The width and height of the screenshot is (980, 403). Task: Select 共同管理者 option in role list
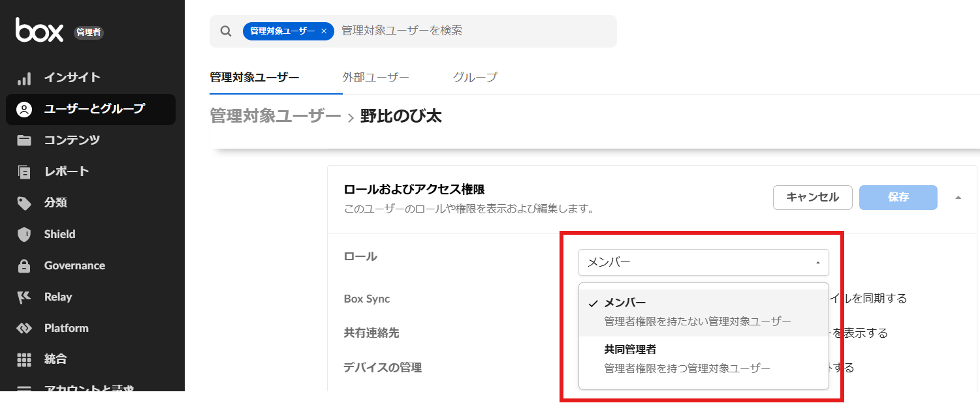click(704, 359)
